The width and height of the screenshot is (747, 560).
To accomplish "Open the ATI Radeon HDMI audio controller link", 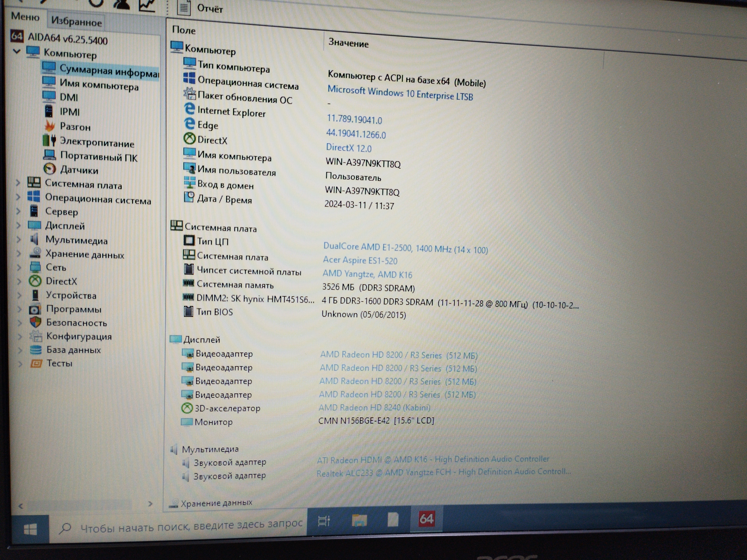I will tap(433, 460).
